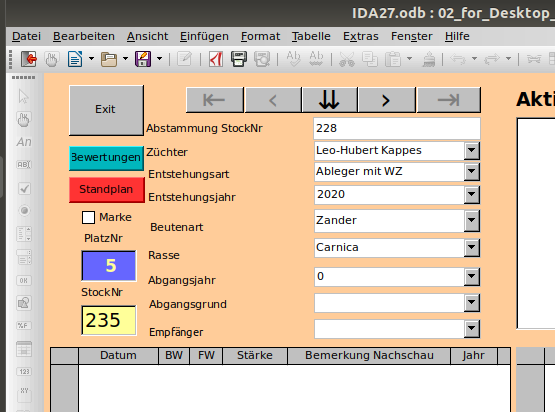The width and height of the screenshot is (555, 412).
Task: Open the New document icon
Action: [75, 59]
